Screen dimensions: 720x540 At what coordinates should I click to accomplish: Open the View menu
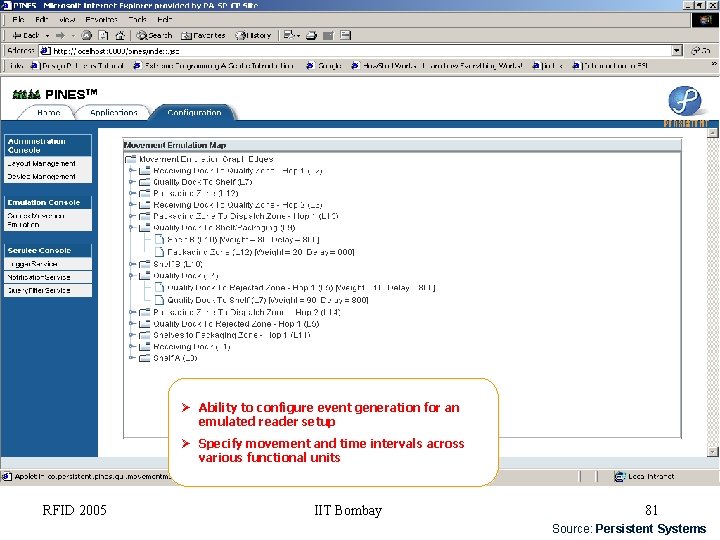point(67,19)
